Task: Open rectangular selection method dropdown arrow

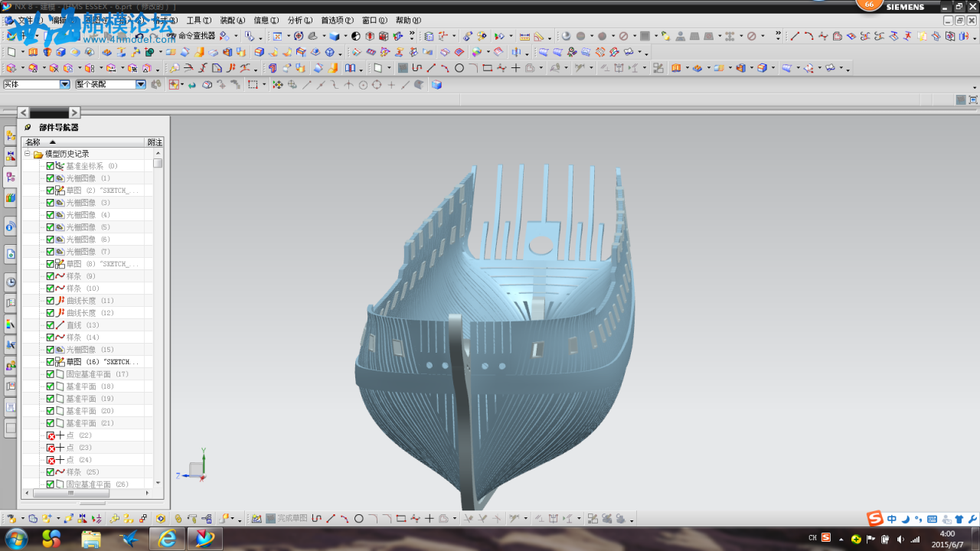Action: [264, 85]
